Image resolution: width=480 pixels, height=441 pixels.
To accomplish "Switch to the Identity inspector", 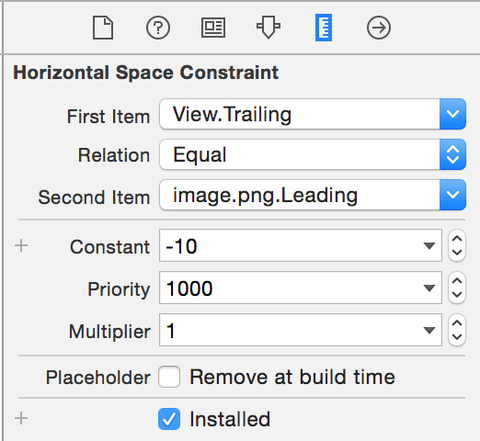I will [213, 28].
